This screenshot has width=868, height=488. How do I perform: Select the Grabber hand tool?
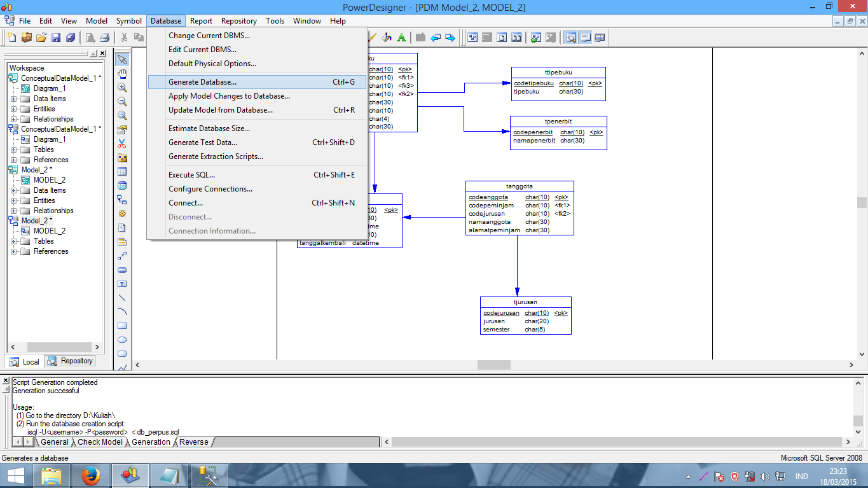[121, 73]
